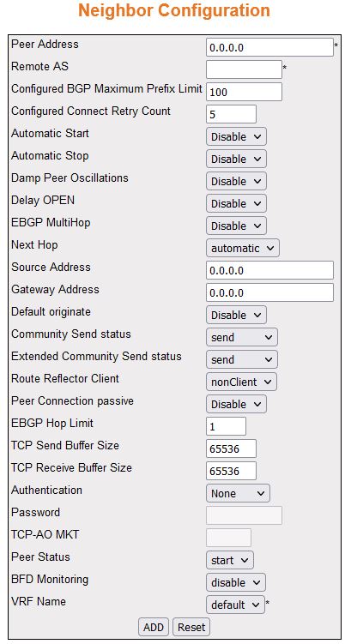Click the Peer Address input field
This screenshot has width=351, height=644.
(269, 47)
